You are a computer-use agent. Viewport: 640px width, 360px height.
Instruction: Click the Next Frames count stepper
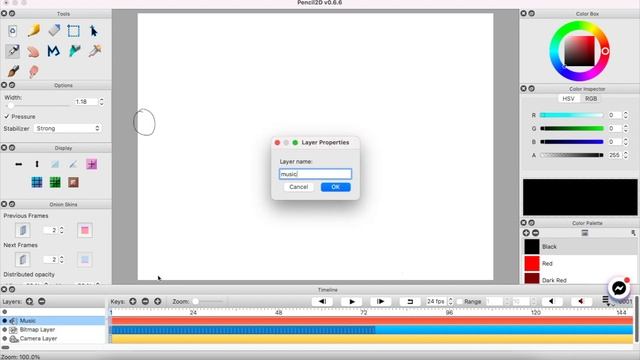point(62,260)
